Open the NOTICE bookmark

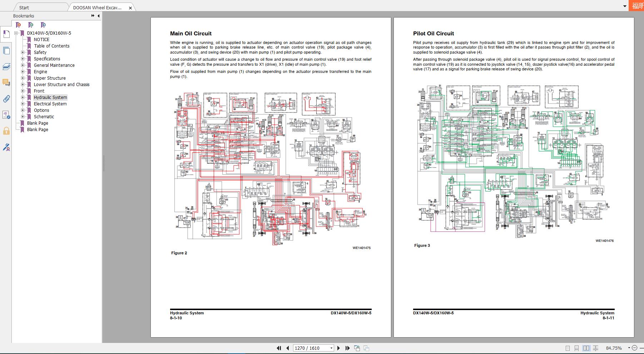[x=41, y=40]
